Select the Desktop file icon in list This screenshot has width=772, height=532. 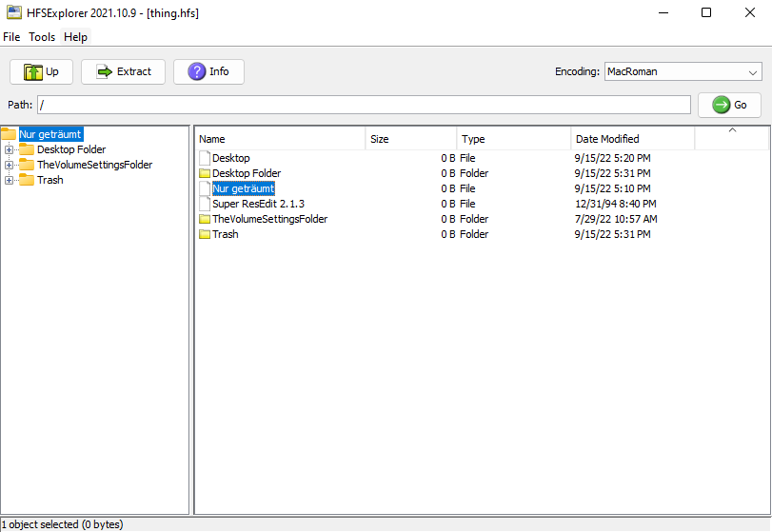pos(204,158)
